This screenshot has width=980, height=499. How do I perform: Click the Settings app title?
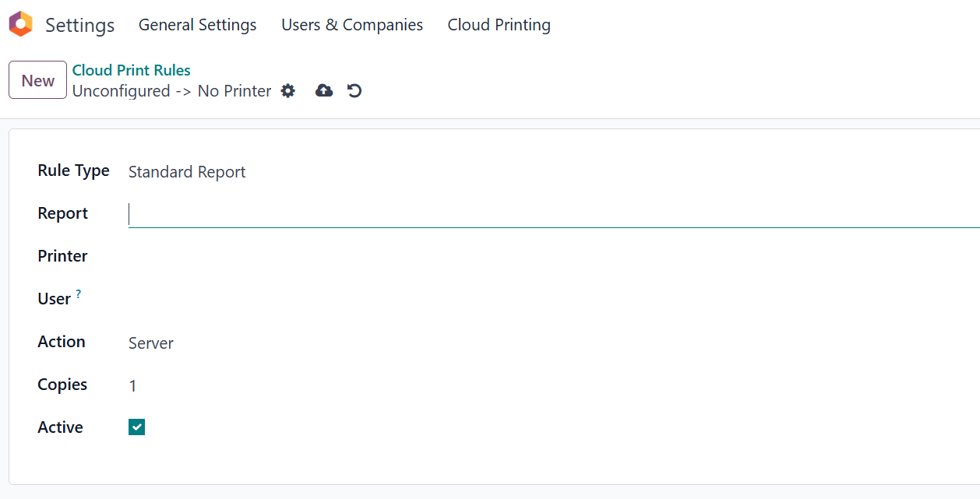pyautogui.click(x=79, y=25)
